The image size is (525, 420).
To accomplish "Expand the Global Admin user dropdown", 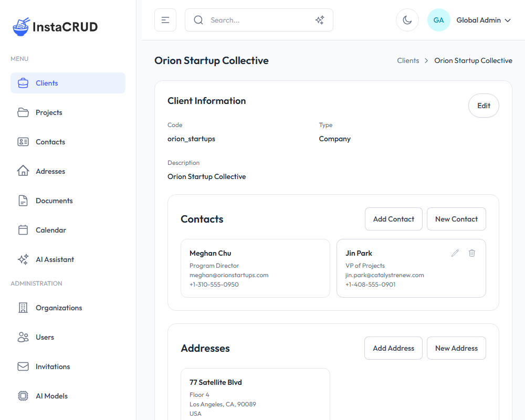I will [484, 20].
